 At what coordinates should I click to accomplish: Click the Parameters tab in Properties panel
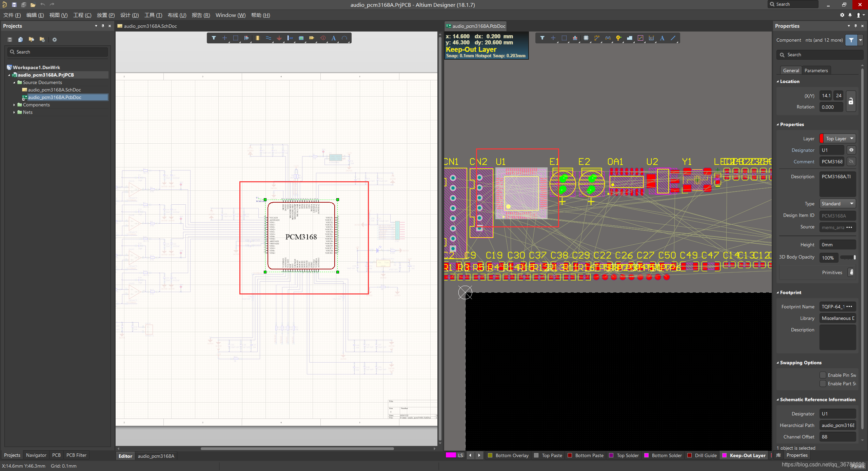[x=815, y=69]
